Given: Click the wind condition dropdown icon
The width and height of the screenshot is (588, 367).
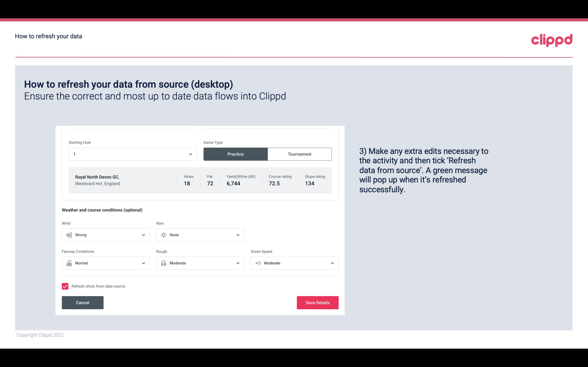Looking at the screenshot, I should 143,235.
